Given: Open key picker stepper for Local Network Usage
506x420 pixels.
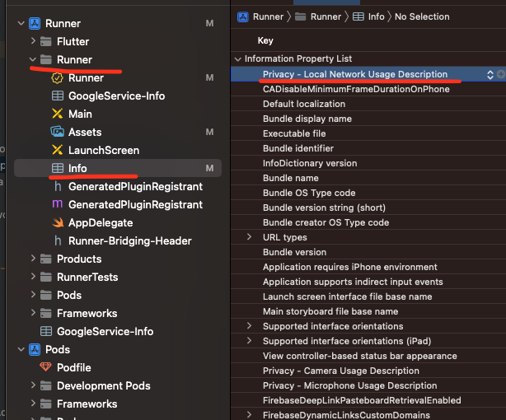Looking at the screenshot, I should (490, 74).
